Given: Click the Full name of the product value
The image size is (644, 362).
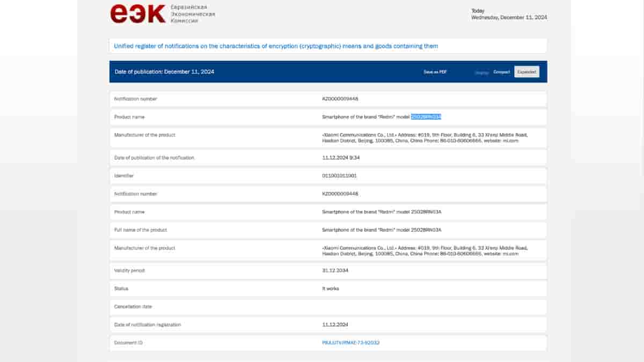Looking at the screenshot, I should [x=382, y=230].
